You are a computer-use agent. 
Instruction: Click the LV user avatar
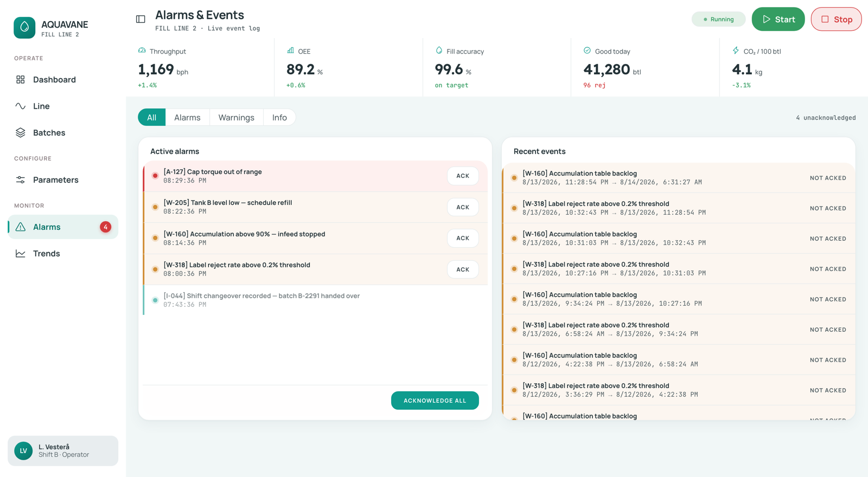(23, 451)
